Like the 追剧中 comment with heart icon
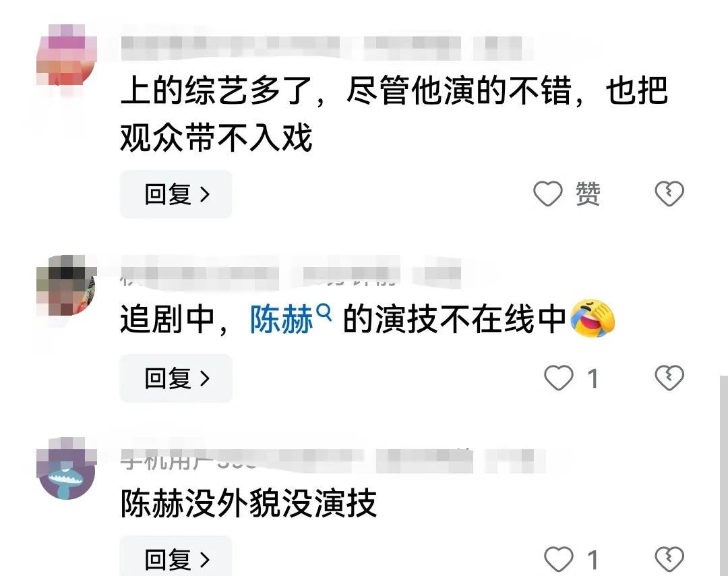 (559, 378)
